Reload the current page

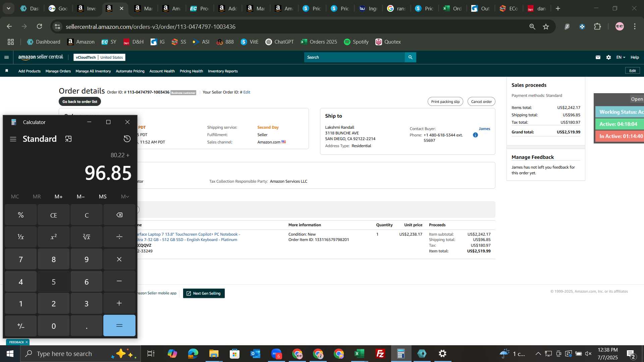(x=39, y=26)
